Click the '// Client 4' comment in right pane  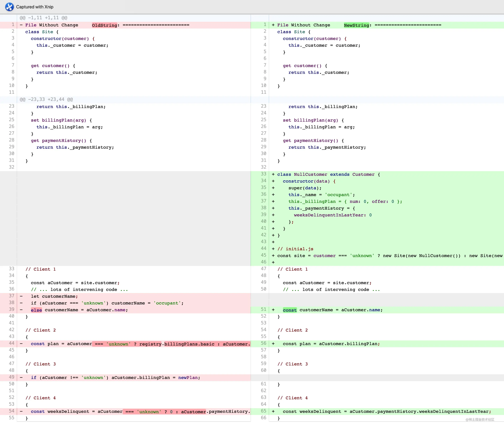click(x=293, y=398)
